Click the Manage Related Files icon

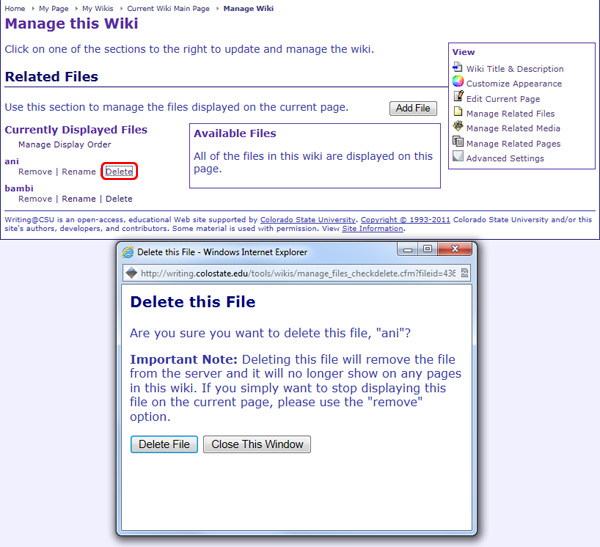point(458,113)
